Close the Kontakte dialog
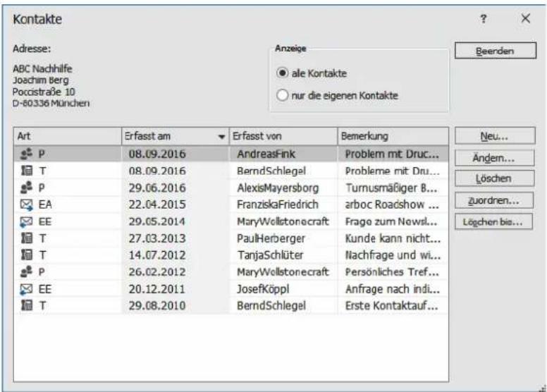 (525, 18)
